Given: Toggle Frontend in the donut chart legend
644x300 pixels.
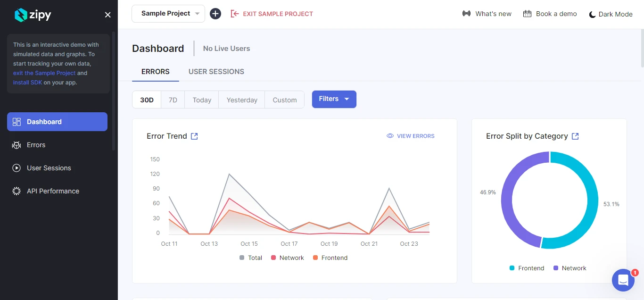Looking at the screenshot, I should coord(527,268).
